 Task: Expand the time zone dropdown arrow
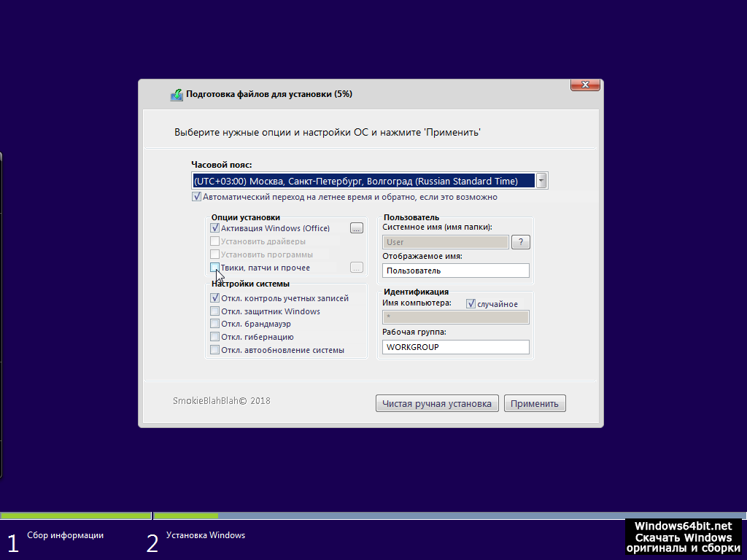click(541, 181)
